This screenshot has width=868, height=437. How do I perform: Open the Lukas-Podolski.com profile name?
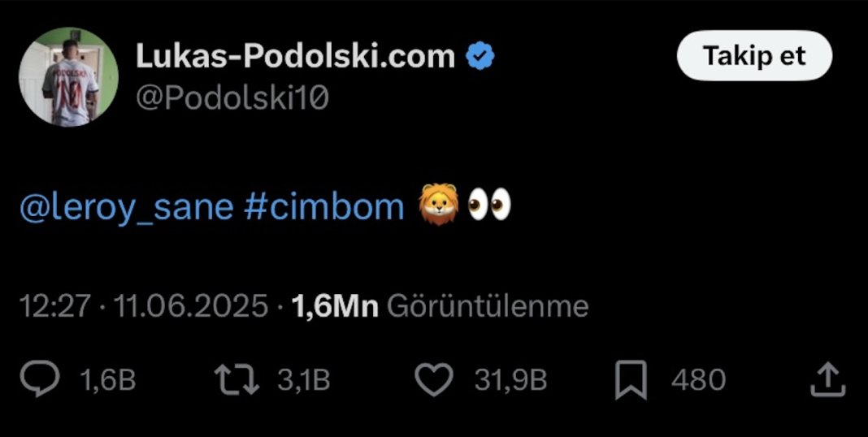pyautogui.click(x=295, y=56)
